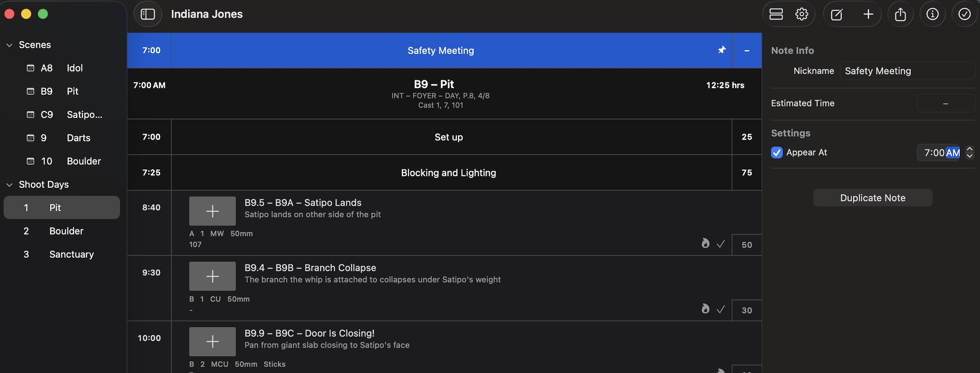Click the checkmark circle toolbar icon
The height and width of the screenshot is (373, 980).
[x=964, y=14]
